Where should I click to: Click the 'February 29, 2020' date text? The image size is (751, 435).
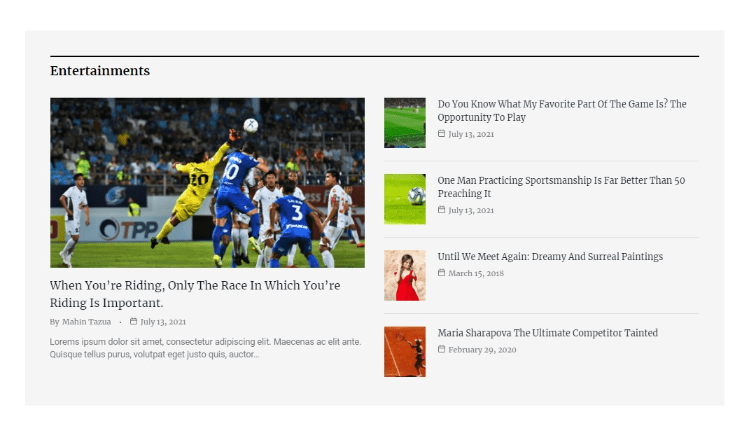pos(482,350)
